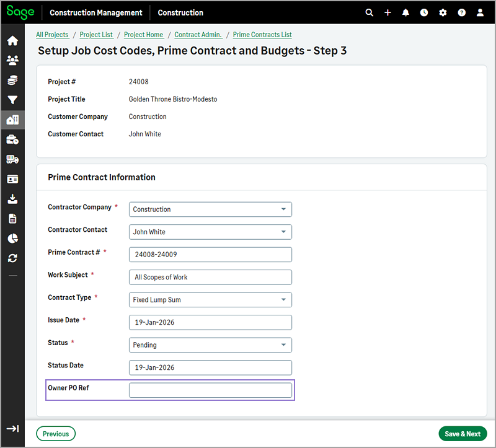Click into the Owner PO Ref field
Image resolution: width=496 pixels, height=448 pixels.
tap(210, 390)
